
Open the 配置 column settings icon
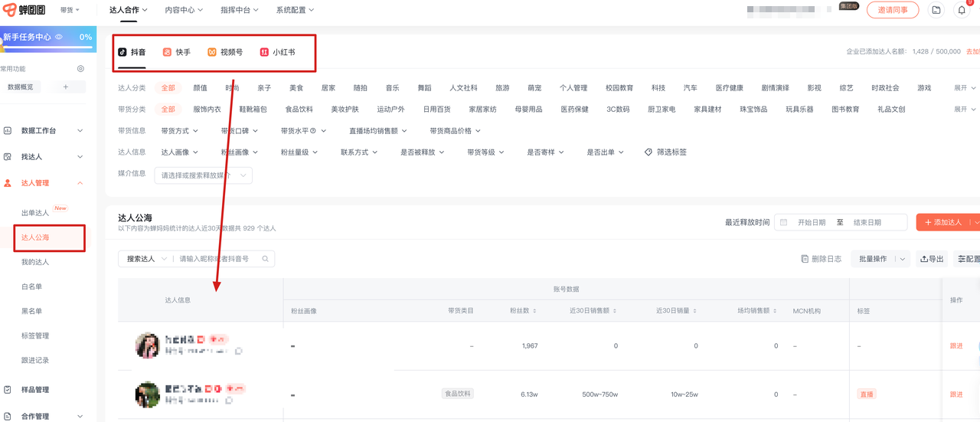[x=968, y=259]
